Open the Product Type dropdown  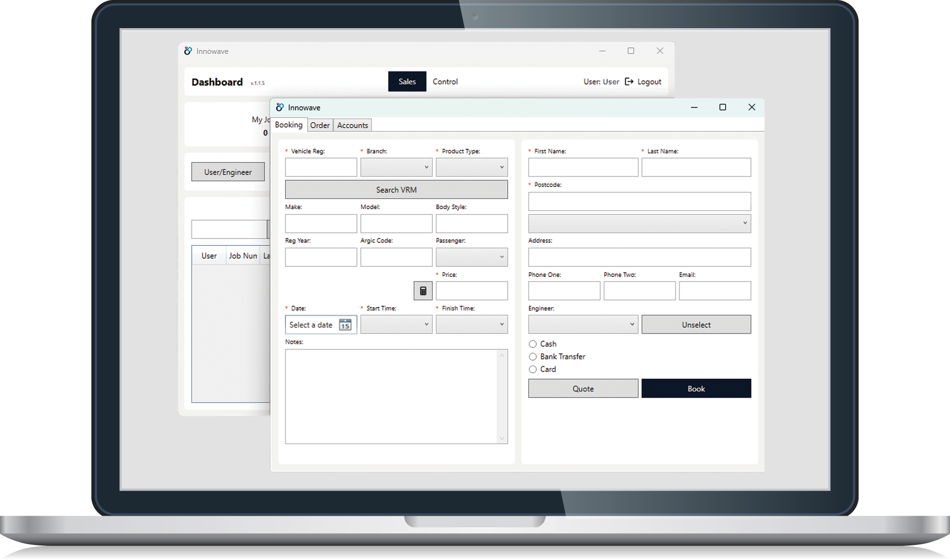[x=471, y=167]
